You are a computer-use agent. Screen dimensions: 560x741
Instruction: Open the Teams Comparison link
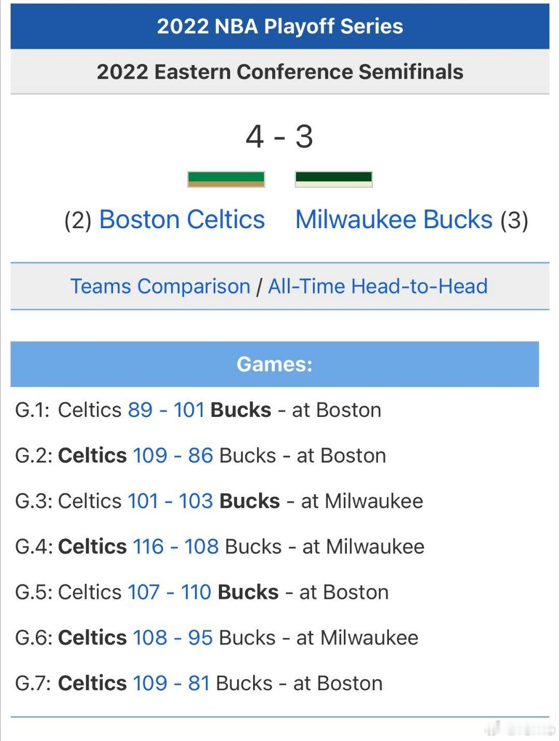pyautogui.click(x=160, y=286)
